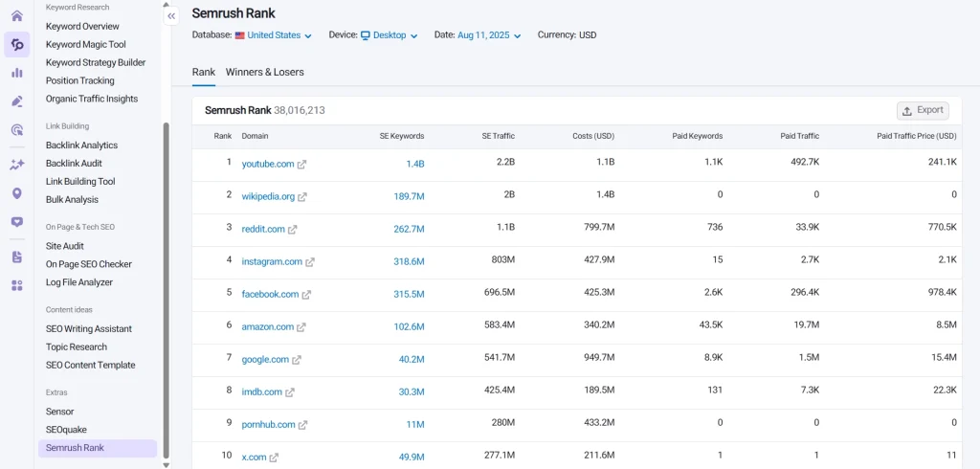
Task: Open SEO Writing Assistant in sidebar
Action: pos(89,329)
